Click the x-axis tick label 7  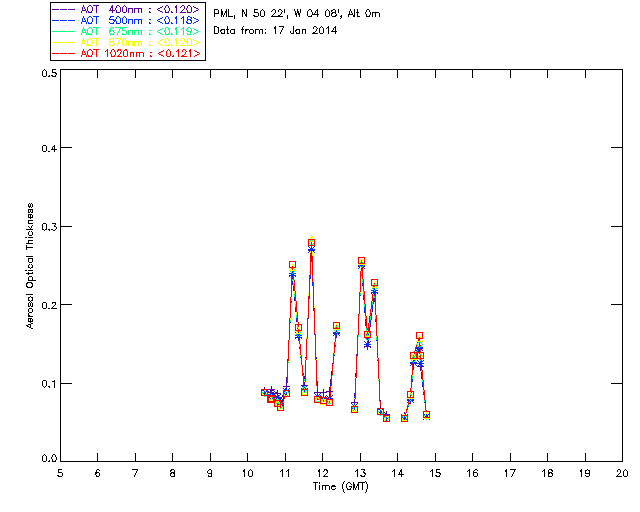[x=135, y=473]
